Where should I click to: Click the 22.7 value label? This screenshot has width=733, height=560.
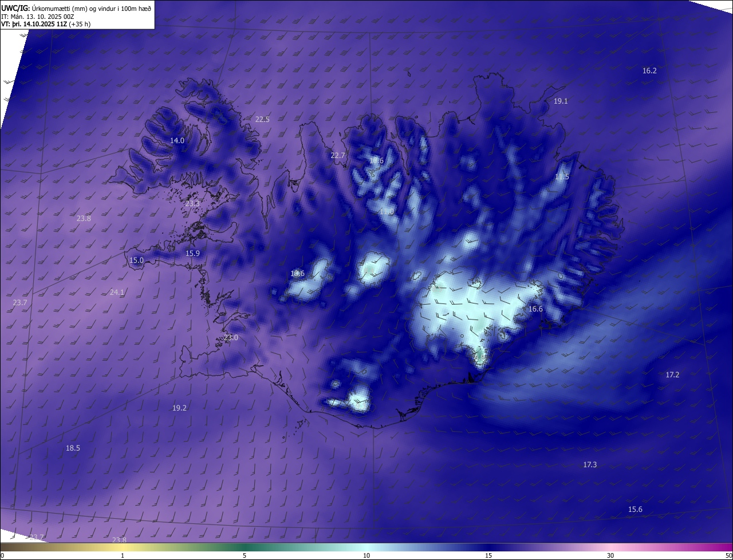(x=338, y=156)
